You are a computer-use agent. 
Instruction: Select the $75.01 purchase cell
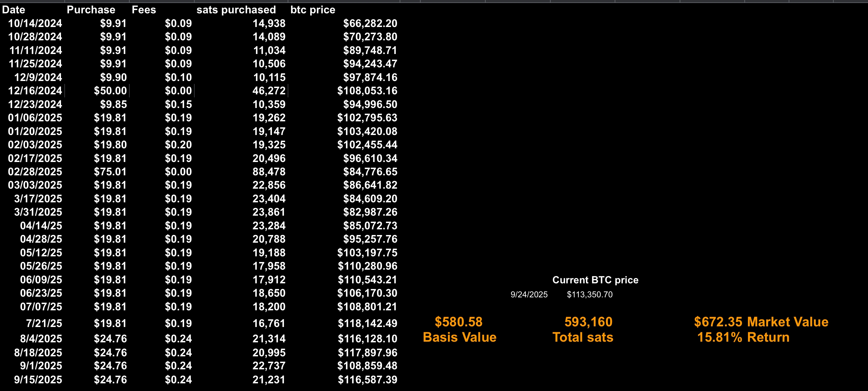point(110,172)
